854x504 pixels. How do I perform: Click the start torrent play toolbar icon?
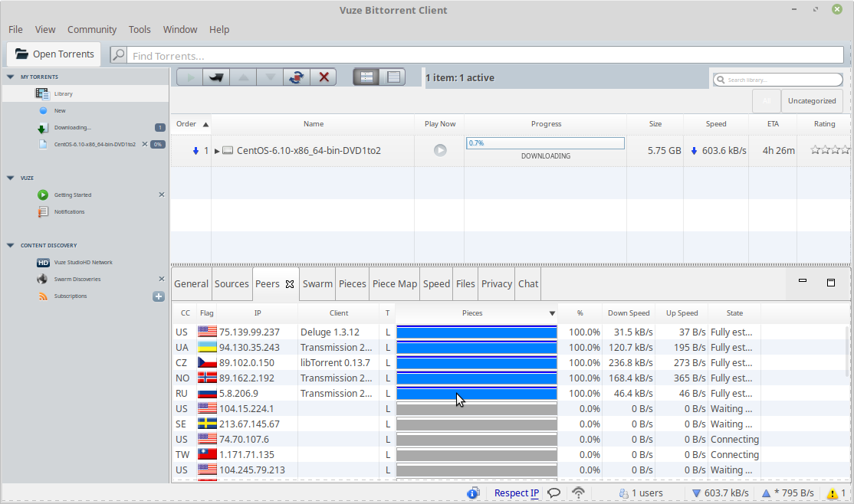(x=190, y=77)
